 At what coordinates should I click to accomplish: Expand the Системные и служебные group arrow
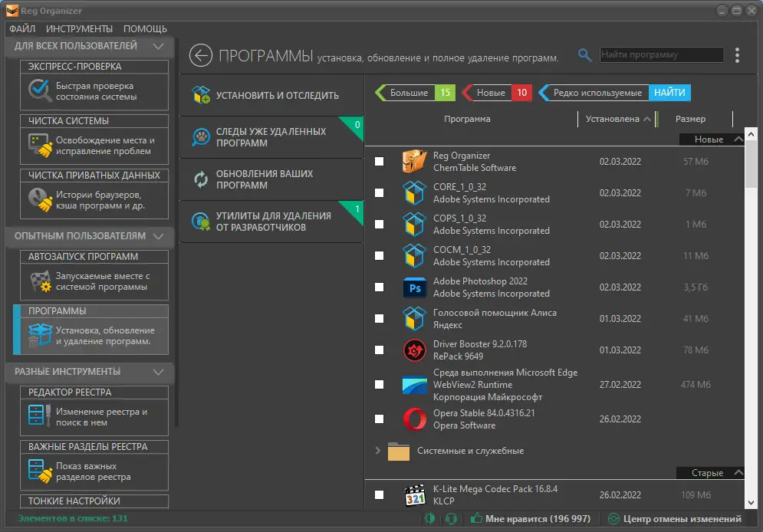pyautogui.click(x=377, y=451)
